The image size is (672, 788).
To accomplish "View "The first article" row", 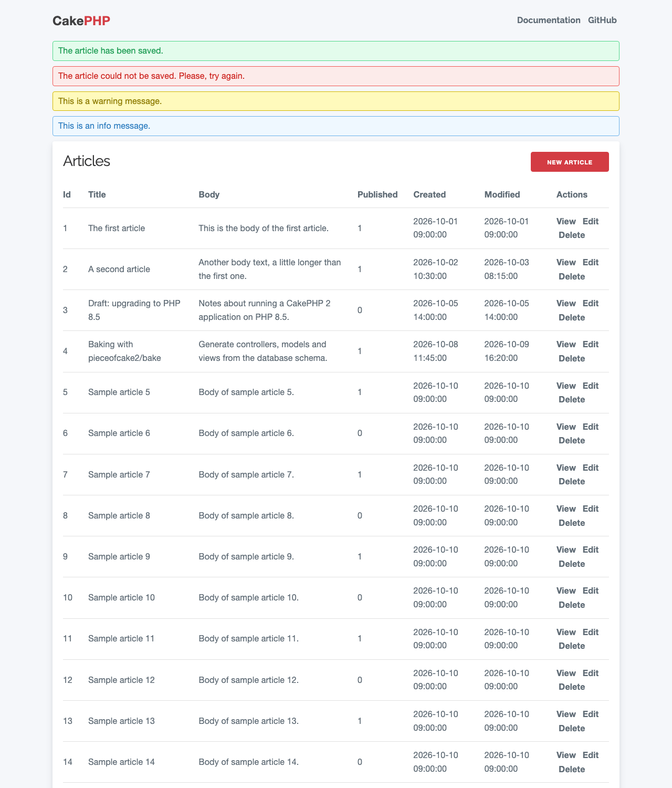I will [566, 221].
